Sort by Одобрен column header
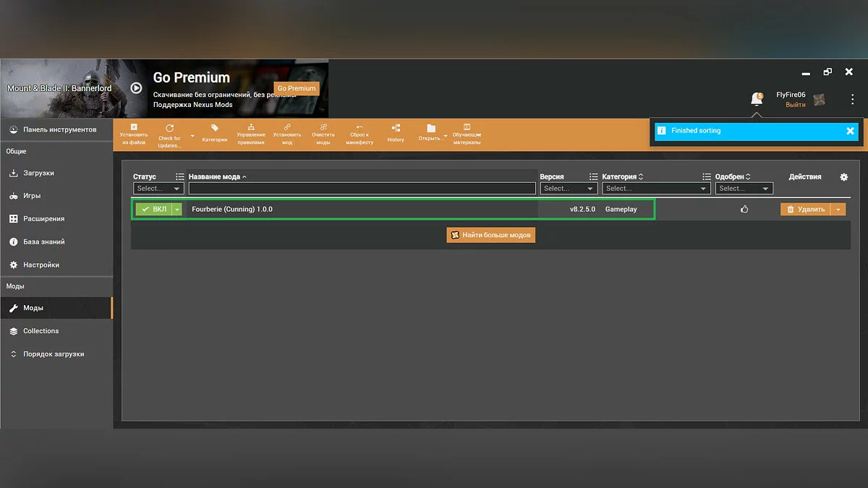The image size is (868, 488). (x=733, y=176)
